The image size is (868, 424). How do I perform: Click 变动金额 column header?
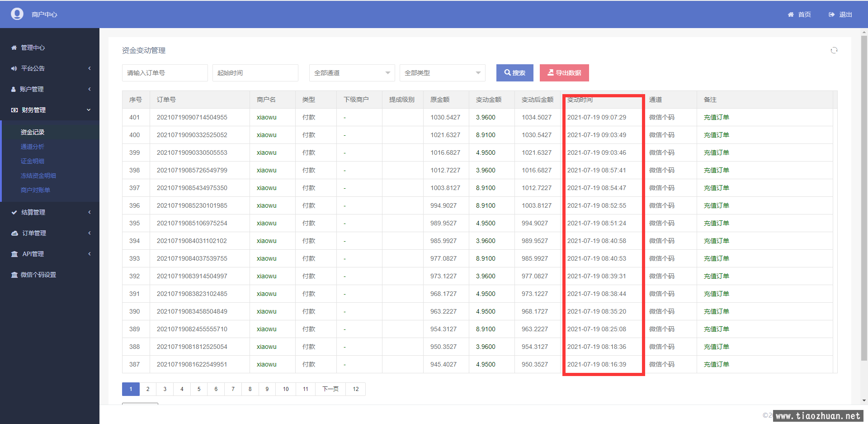[x=489, y=100]
